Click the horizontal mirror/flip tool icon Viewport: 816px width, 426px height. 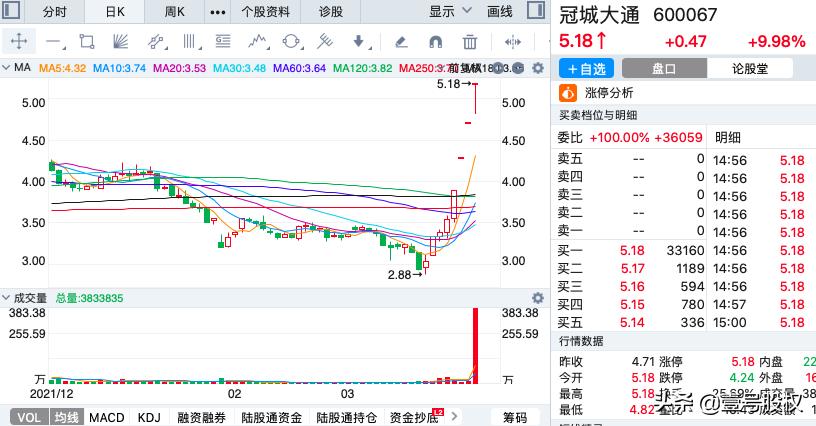[513, 42]
